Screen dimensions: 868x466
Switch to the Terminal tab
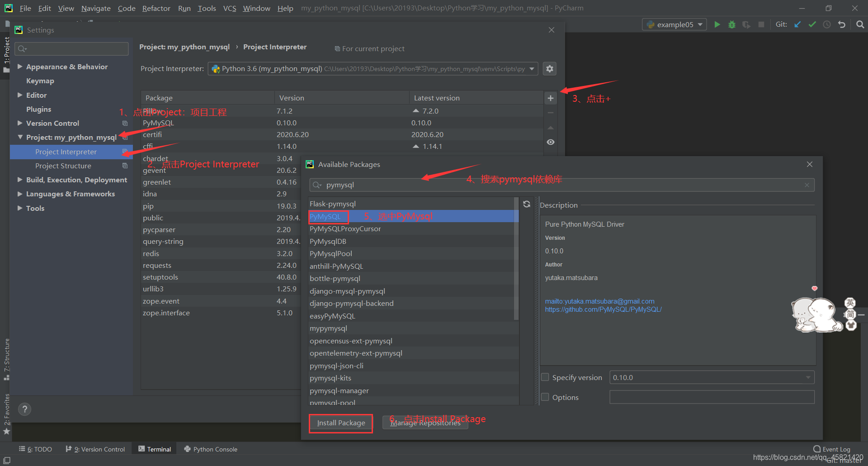click(x=155, y=449)
